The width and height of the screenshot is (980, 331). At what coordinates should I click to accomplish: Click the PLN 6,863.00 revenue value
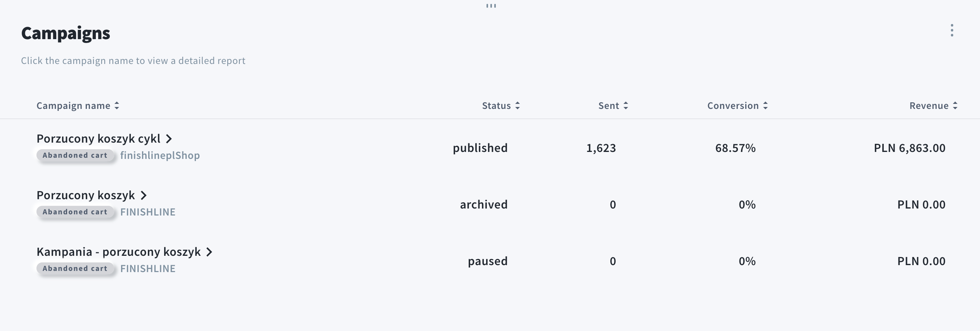click(x=909, y=148)
